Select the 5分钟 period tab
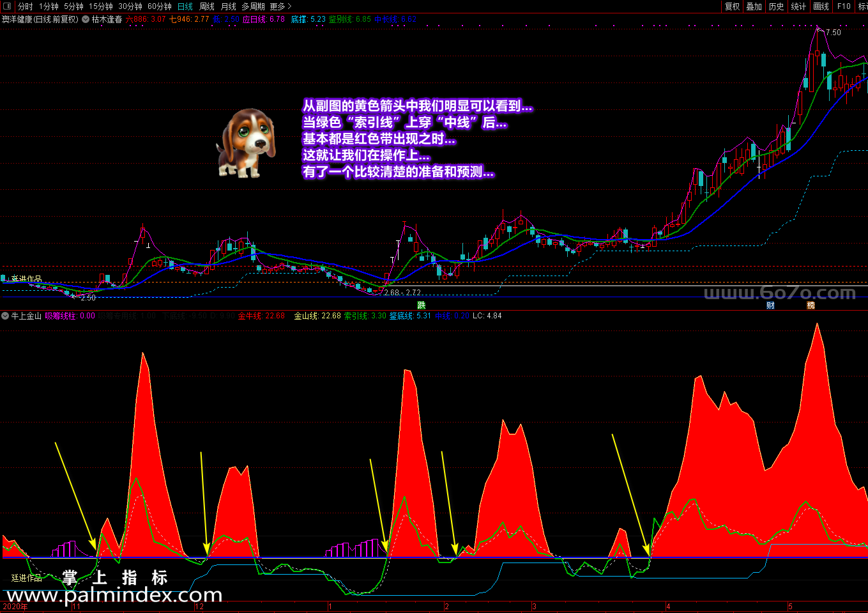The image size is (868, 613). [73, 6]
